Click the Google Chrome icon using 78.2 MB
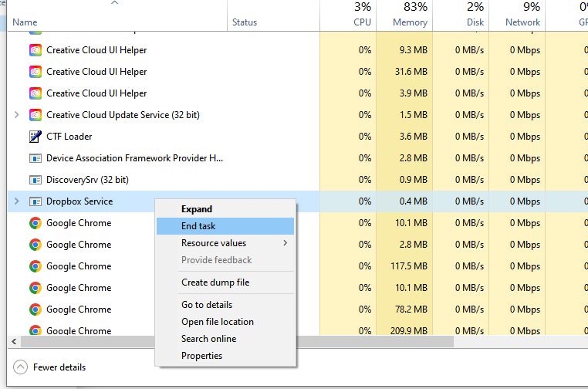The width and height of the screenshot is (588, 389). [x=35, y=310]
